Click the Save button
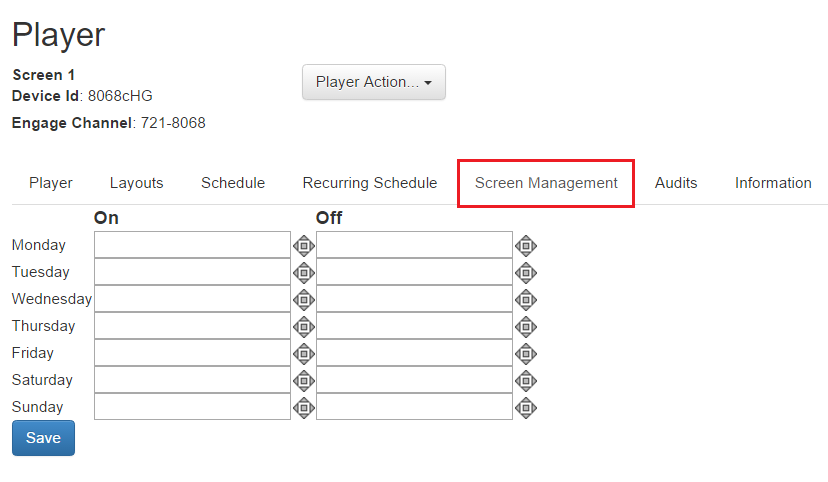Screen dimensions: 828x482 (x=43, y=438)
